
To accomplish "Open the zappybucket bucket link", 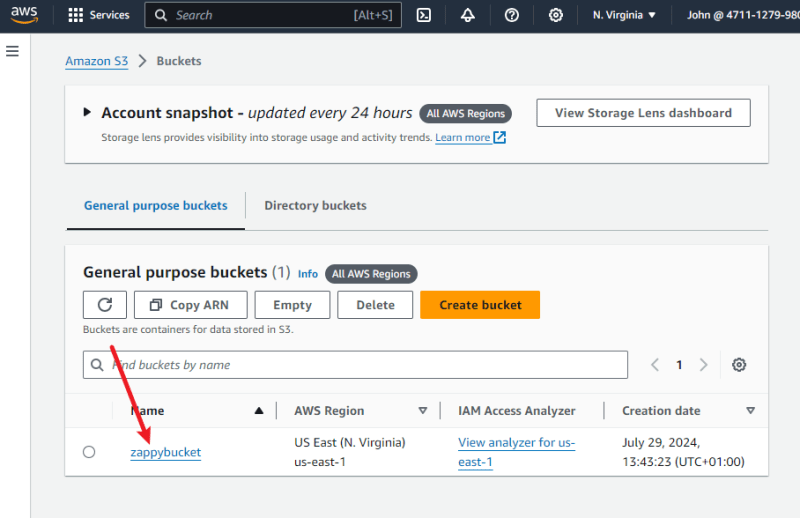I will point(166,452).
